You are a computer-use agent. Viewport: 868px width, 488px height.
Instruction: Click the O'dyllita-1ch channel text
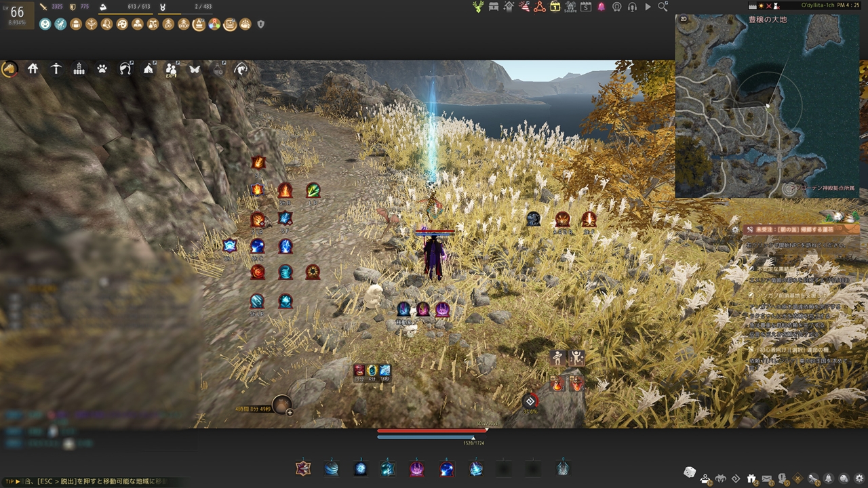(817, 5)
